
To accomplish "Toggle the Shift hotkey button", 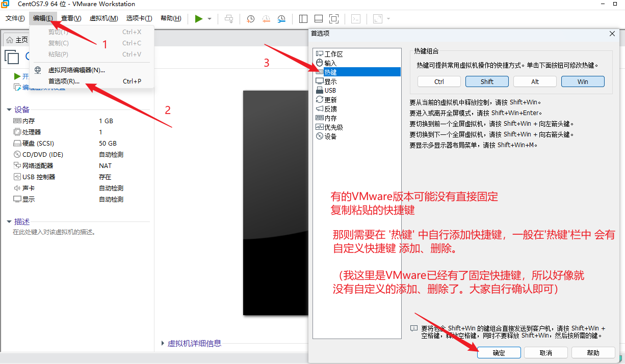I will [487, 81].
